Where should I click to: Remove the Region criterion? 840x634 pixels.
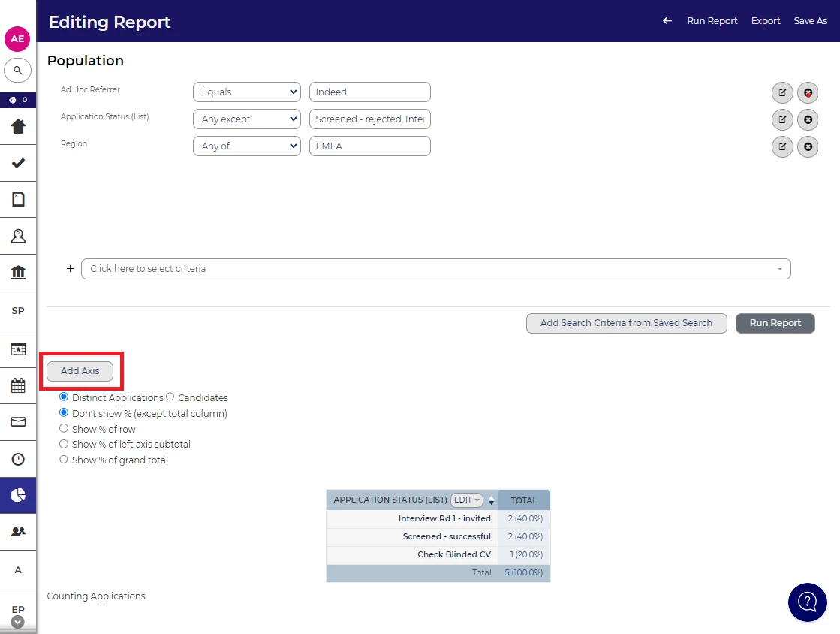[x=808, y=146]
